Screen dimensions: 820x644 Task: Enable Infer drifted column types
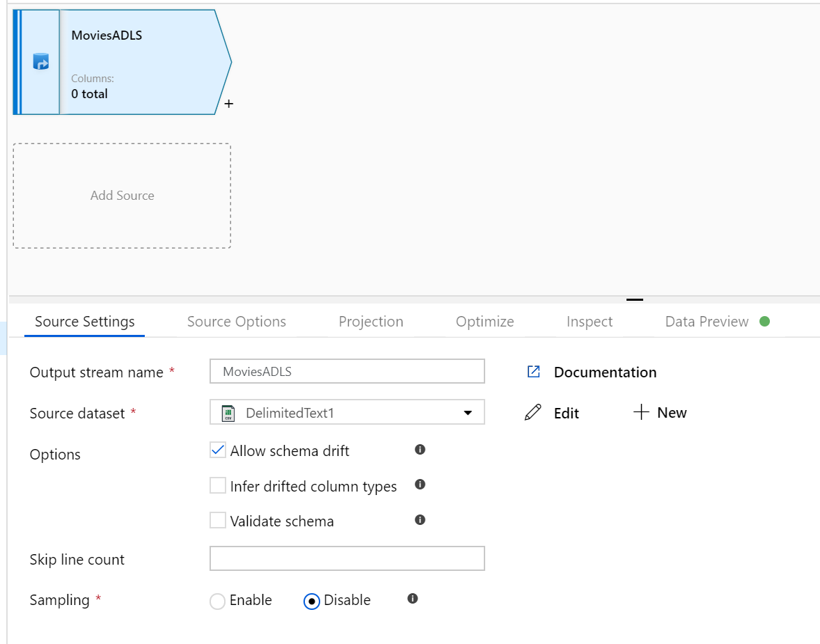point(217,485)
